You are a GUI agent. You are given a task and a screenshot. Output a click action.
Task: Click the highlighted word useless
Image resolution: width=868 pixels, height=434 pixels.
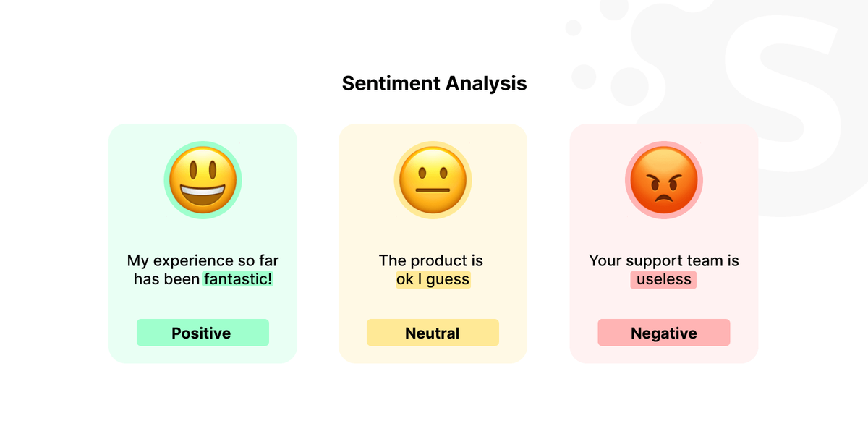[x=663, y=279]
